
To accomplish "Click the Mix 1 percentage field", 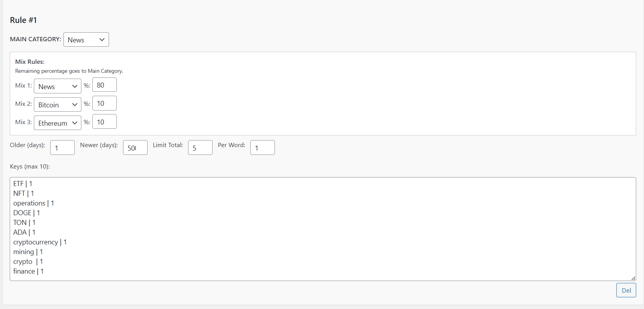I will pyautogui.click(x=104, y=85).
